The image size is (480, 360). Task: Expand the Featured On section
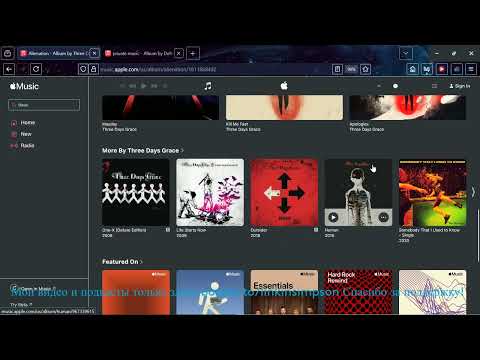tap(122, 262)
